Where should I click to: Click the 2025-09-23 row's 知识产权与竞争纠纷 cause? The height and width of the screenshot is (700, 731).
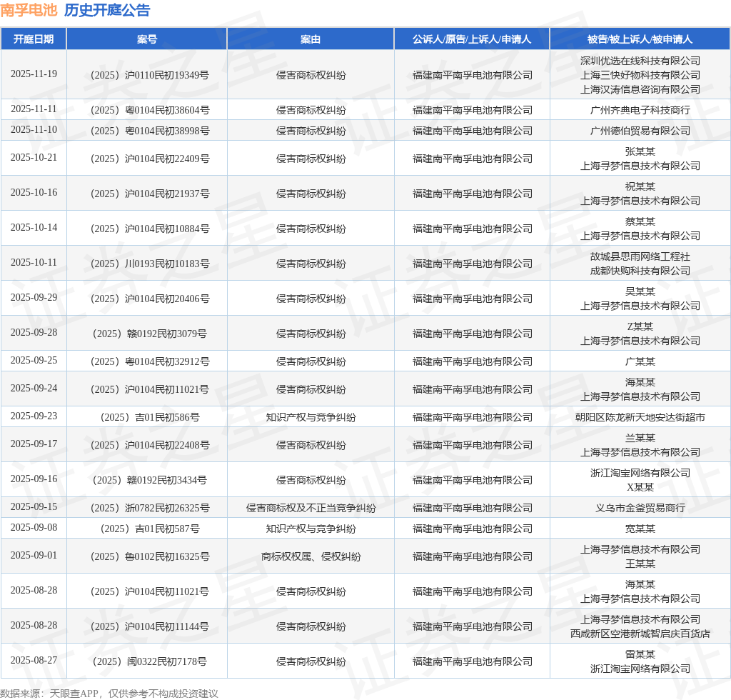pos(311,417)
